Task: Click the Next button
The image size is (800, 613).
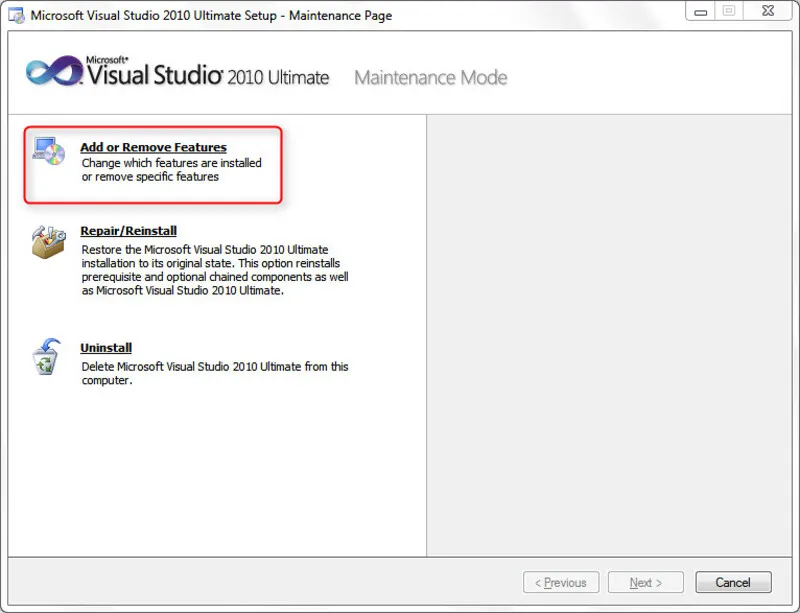Action: [x=645, y=582]
